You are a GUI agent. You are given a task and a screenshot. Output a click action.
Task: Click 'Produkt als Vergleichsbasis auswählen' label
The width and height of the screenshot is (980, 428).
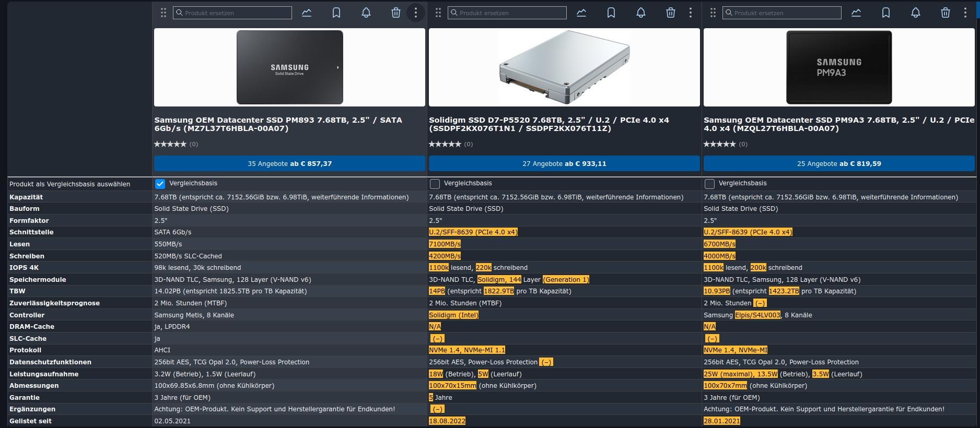[70, 184]
